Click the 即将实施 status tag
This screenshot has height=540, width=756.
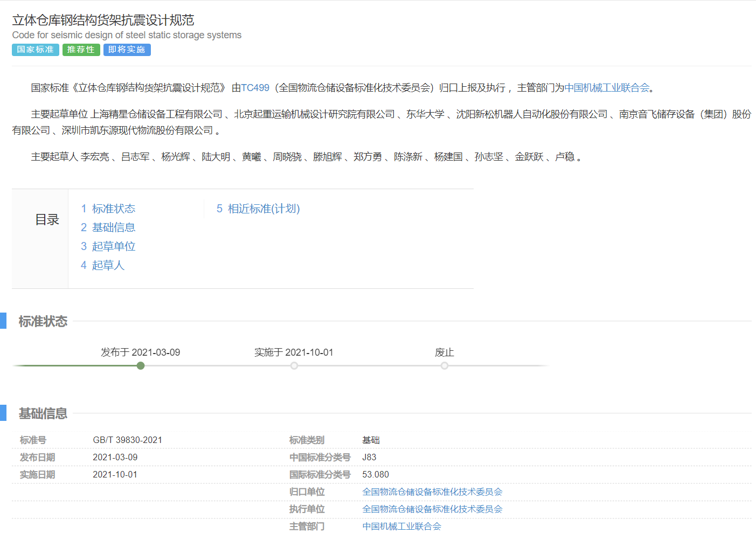pos(127,50)
